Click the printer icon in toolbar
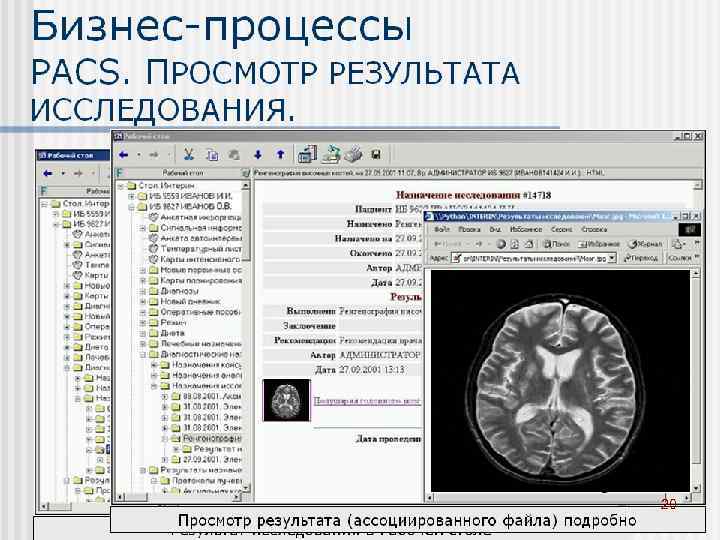Image resolution: width=720 pixels, height=540 pixels. click(x=353, y=154)
